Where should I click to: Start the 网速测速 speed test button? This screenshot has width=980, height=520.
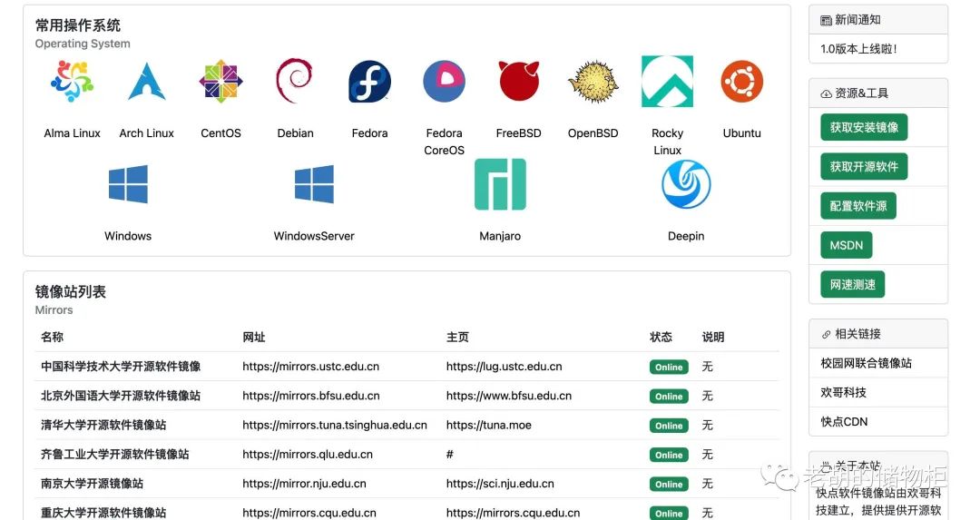[x=852, y=285]
